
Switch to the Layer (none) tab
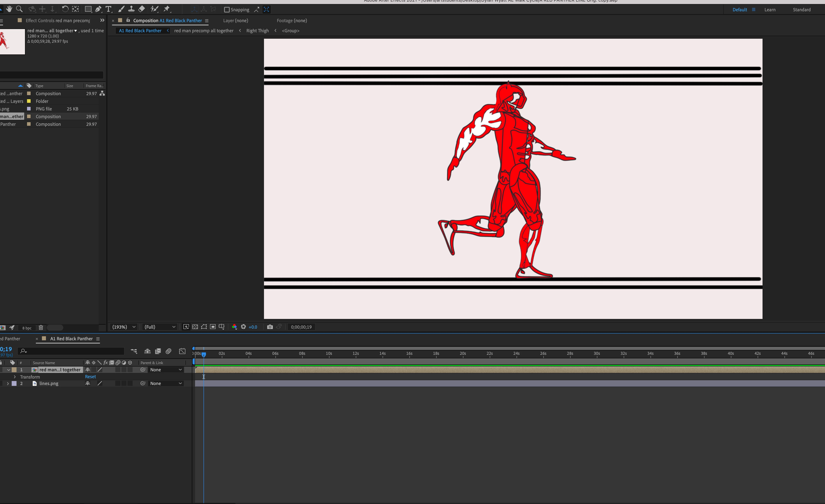pos(235,20)
